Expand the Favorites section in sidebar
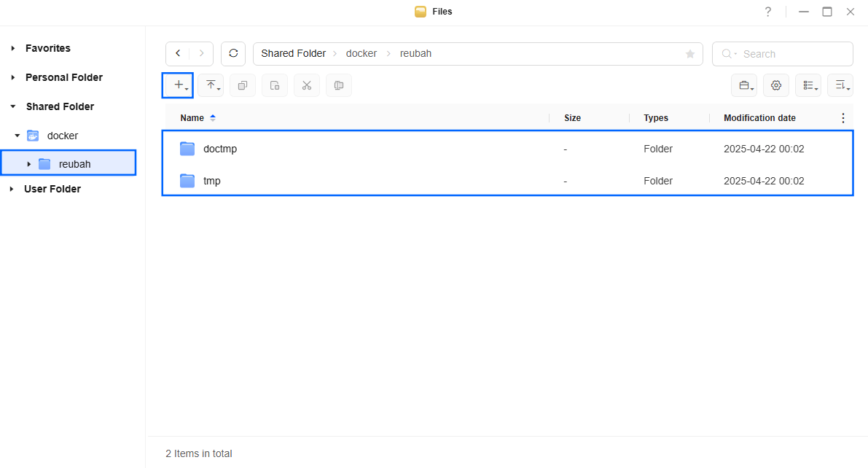Image resolution: width=868 pixels, height=468 pixels. click(13, 48)
